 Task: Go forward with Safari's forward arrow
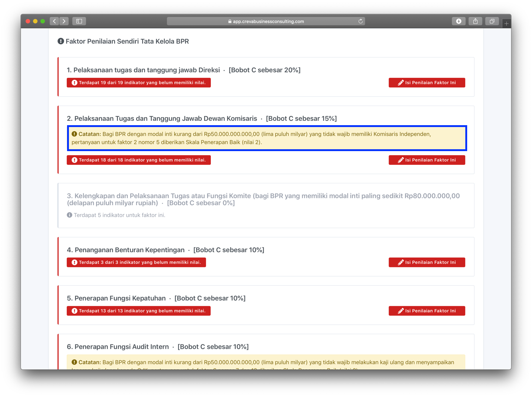pos(64,21)
